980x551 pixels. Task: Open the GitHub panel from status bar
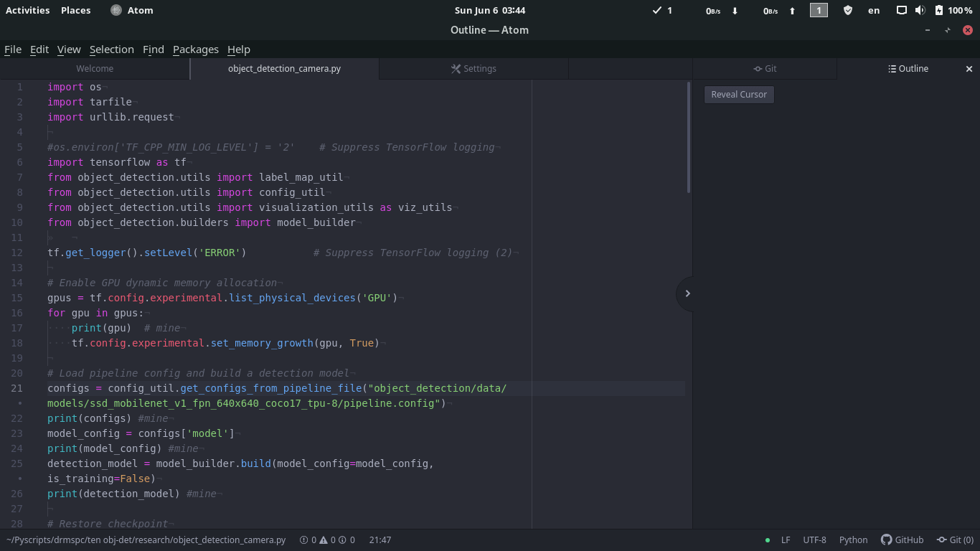tap(902, 540)
